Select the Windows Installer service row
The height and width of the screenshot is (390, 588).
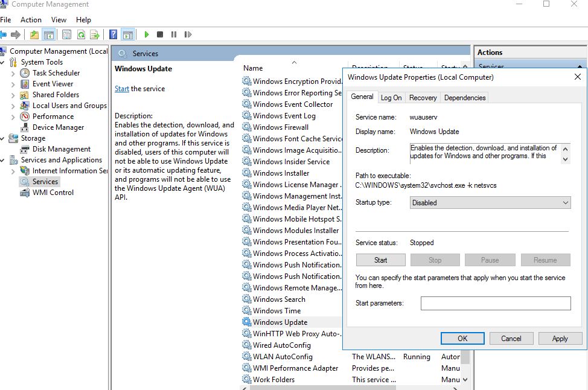coord(292,173)
